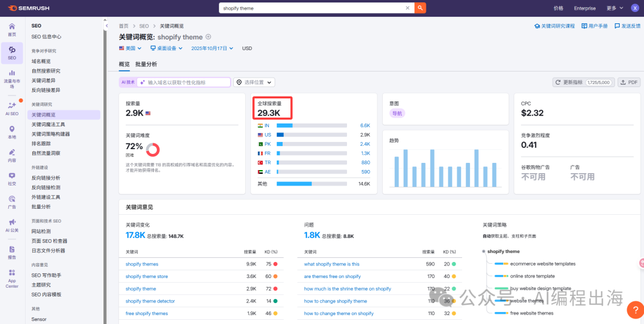Click the IN 6.6K volume value

click(x=365, y=125)
